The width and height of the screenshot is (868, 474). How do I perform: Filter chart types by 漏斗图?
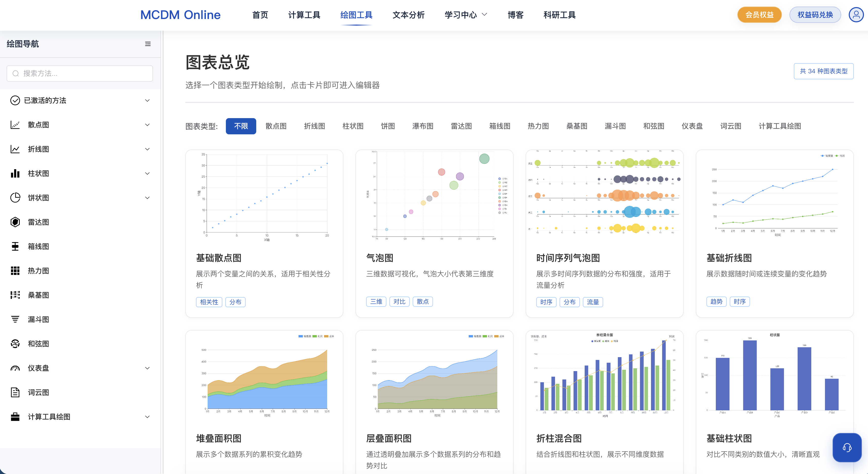point(615,126)
